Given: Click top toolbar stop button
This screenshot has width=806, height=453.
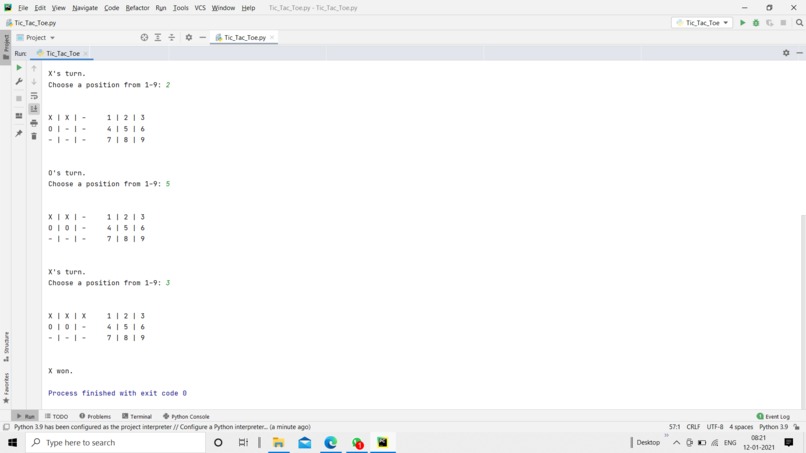Looking at the screenshot, I should pos(783,23).
